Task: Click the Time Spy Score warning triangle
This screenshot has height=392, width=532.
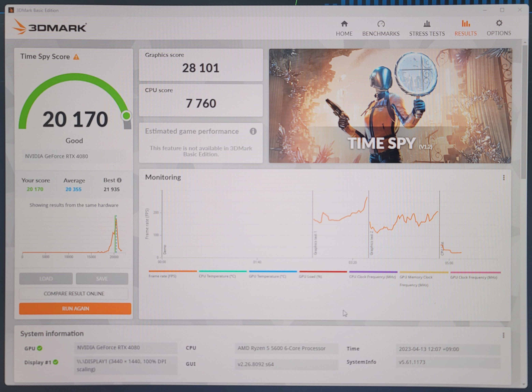Action: [x=76, y=57]
